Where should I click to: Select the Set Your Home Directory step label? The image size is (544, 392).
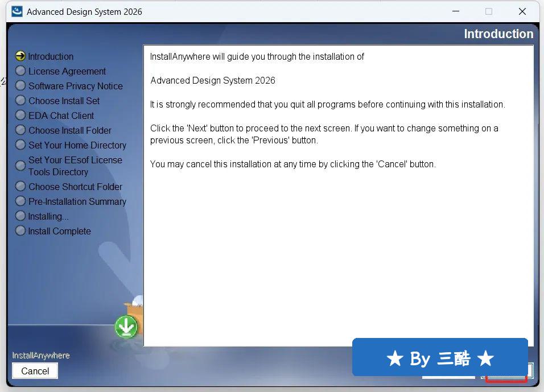tap(77, 145)
